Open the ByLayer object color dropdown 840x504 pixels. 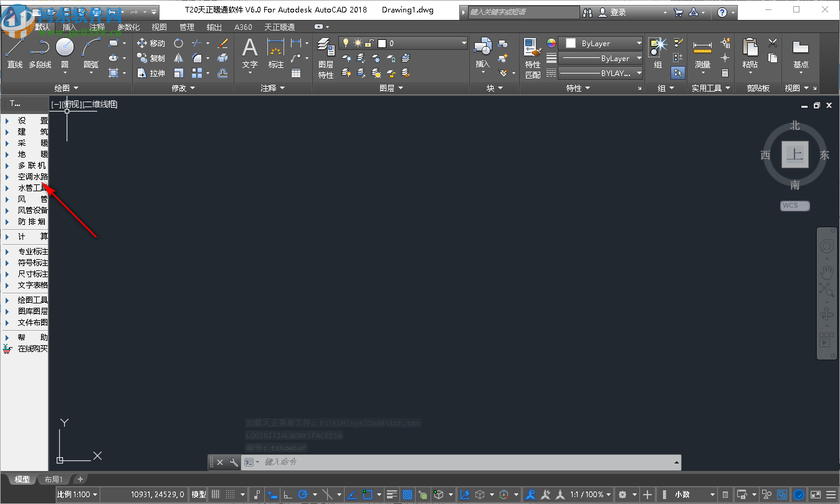[x=601, y=44]
